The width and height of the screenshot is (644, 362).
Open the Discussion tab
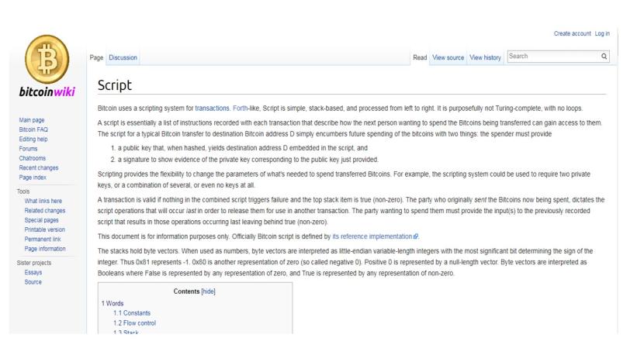click(x=124, y=57)
